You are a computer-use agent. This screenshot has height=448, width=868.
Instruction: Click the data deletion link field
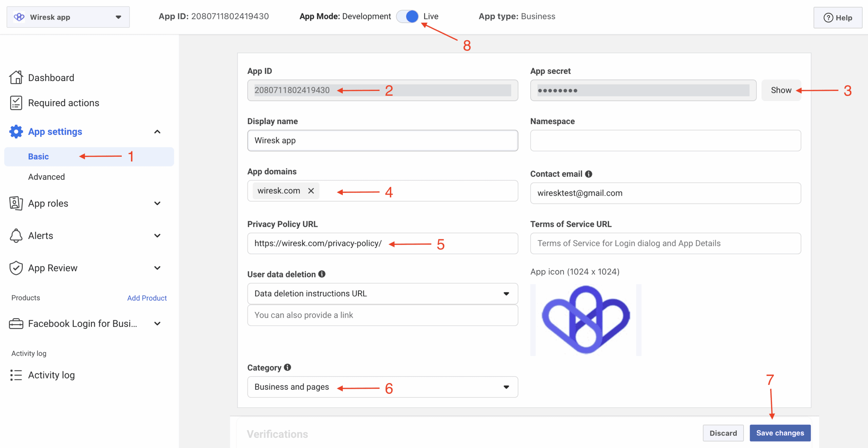click(382, 315)
